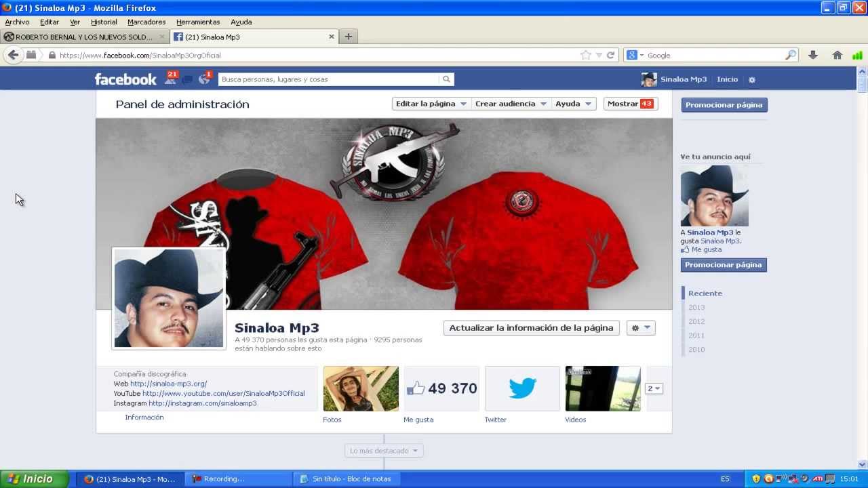Click Facebook search magnifier button

point(446,79)
